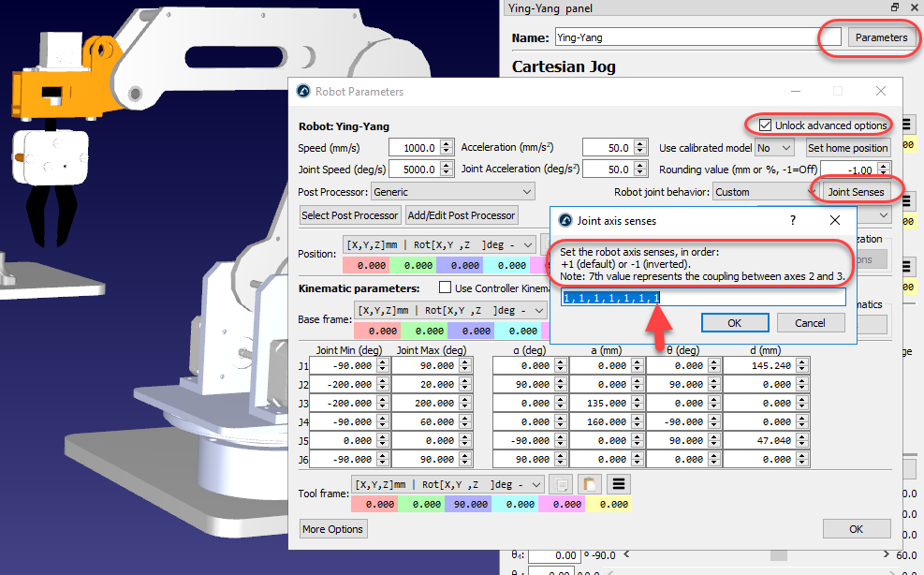
Task: Open Tool frame orientation format dropdown
Action: pyautogui.click(x=446, y=484)
